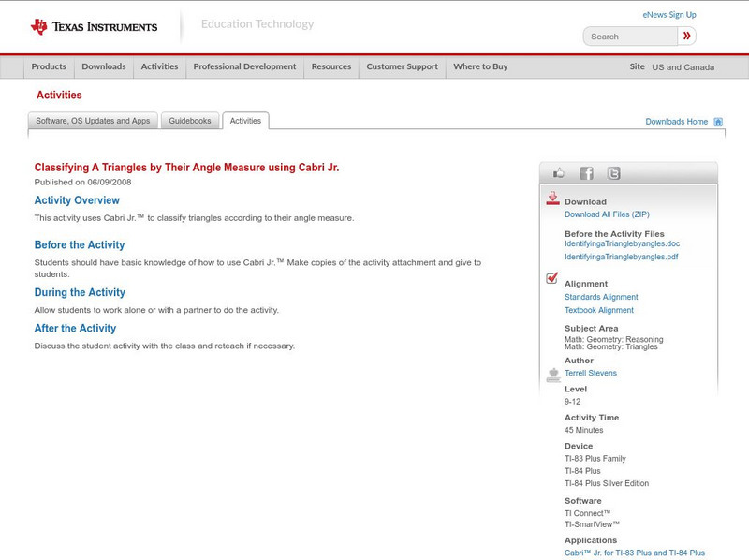Viewport: 749px width, 560px height.
Task: Open the Where to Buy menu
Action: coord(480,66)
